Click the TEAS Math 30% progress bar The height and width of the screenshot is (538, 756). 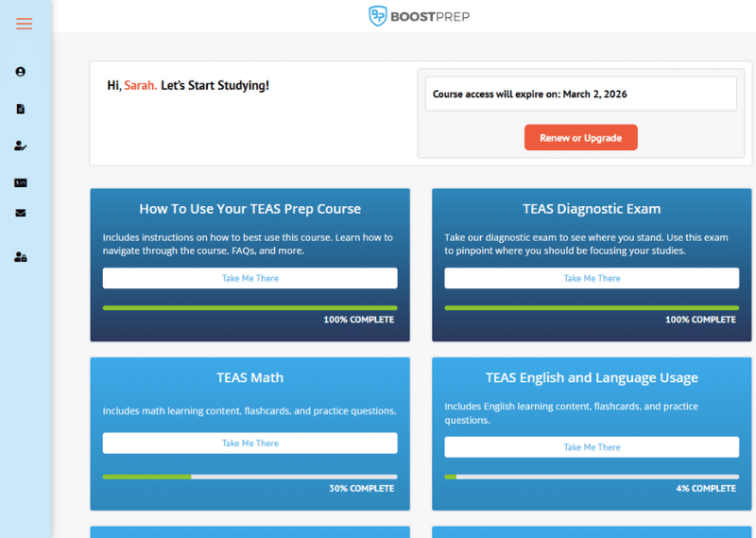249,477
